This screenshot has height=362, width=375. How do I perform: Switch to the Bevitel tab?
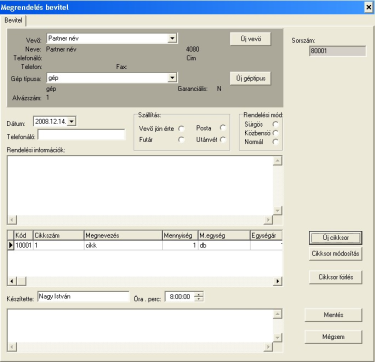(x=13, y=20)
